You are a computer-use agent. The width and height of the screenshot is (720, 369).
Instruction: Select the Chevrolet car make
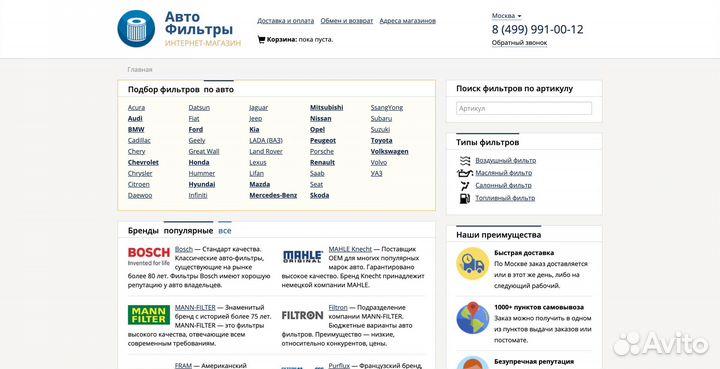pos(143,162)
